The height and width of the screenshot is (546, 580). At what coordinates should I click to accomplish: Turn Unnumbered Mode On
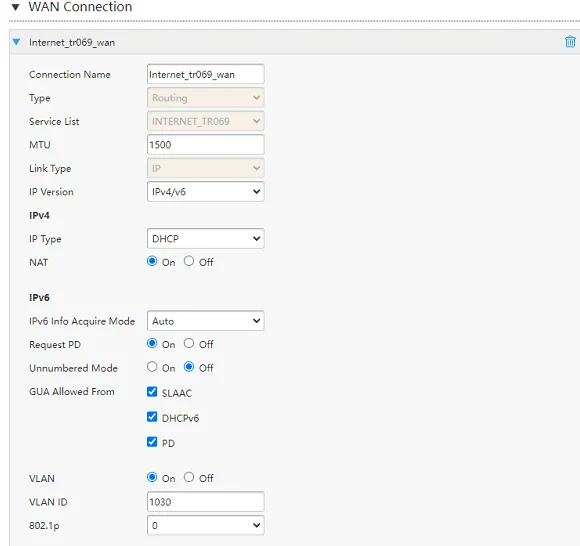pos(152,367)
